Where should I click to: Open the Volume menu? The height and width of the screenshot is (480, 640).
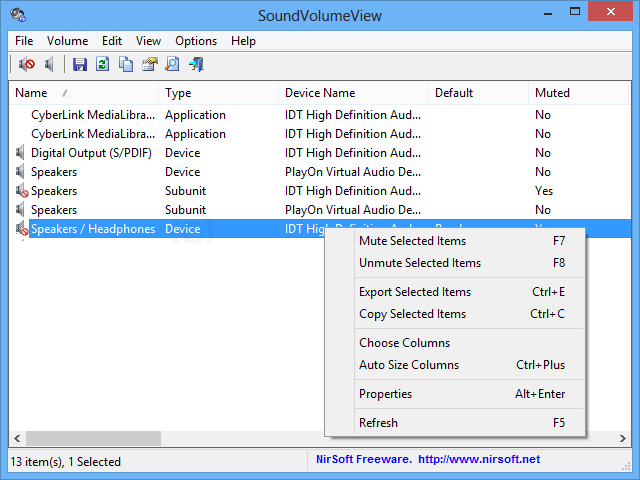tap(67, 41)
